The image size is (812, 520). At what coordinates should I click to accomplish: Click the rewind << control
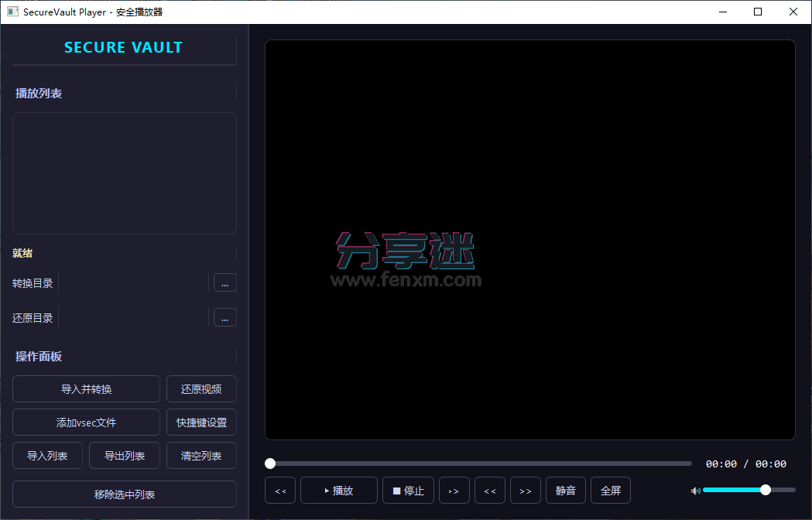pos(280,490)
